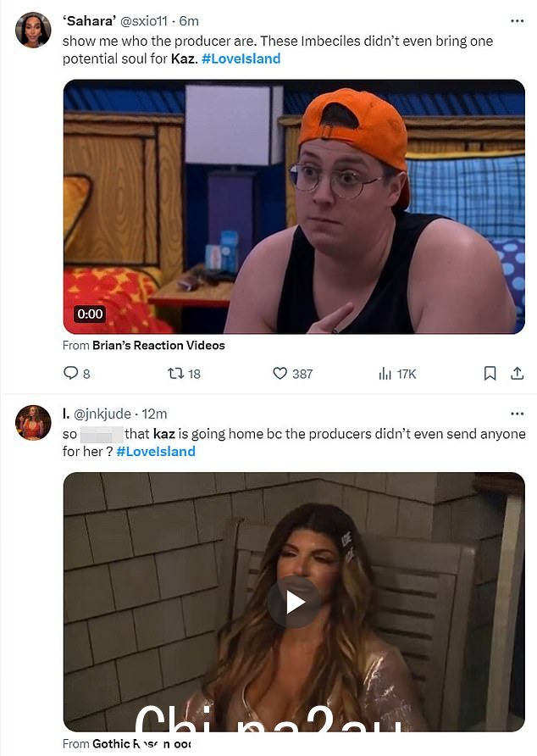View analytics showing 17K views

(385, 374)
